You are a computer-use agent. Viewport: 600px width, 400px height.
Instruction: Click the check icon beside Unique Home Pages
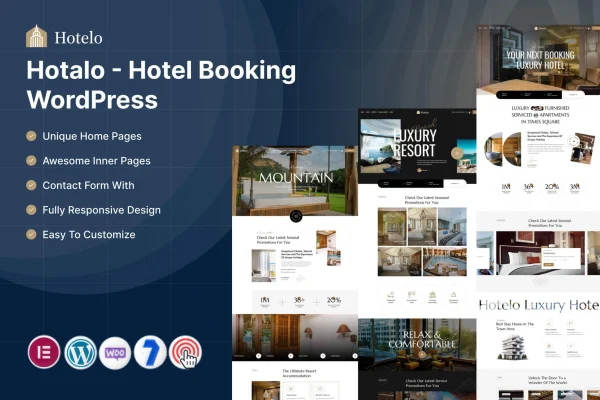tap(31, 136)
